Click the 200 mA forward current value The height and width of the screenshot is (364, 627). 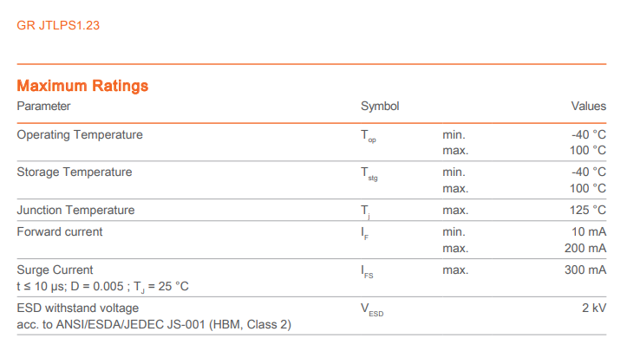585,249
